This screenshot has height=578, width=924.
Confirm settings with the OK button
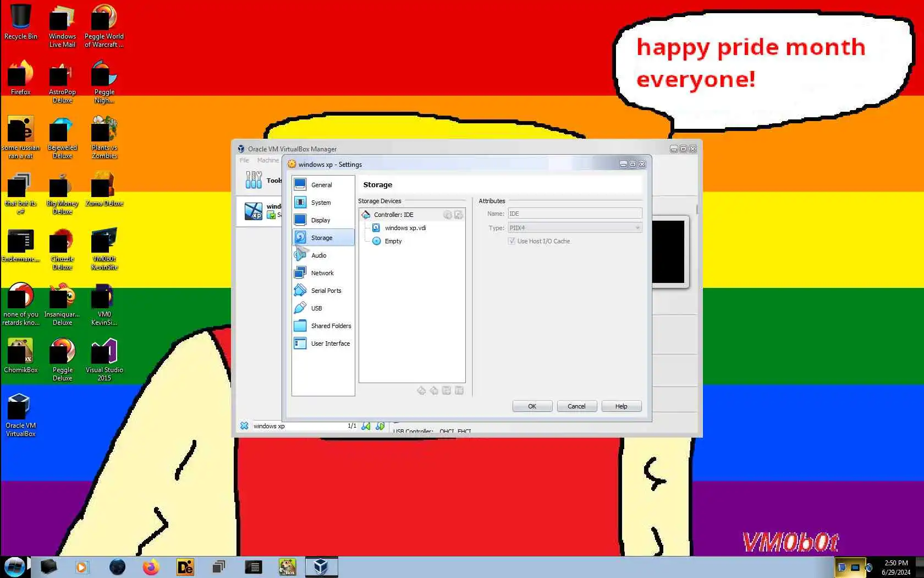pyautogui.click(x=532, y=406)
